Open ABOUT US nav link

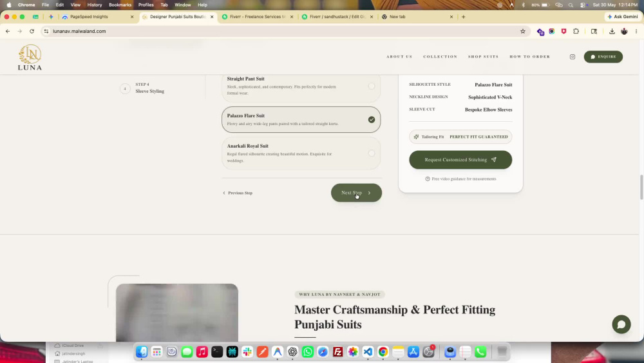[399, 57]
